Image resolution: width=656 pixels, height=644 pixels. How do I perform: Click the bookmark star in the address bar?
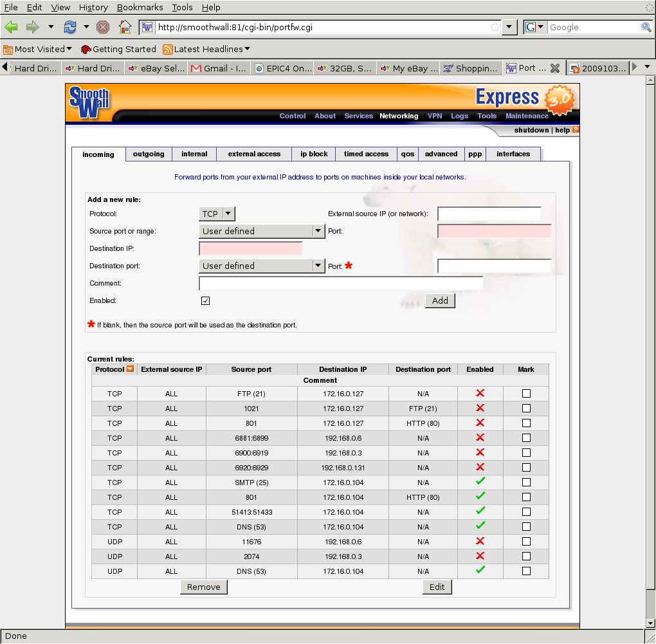(x=495, y=27)
